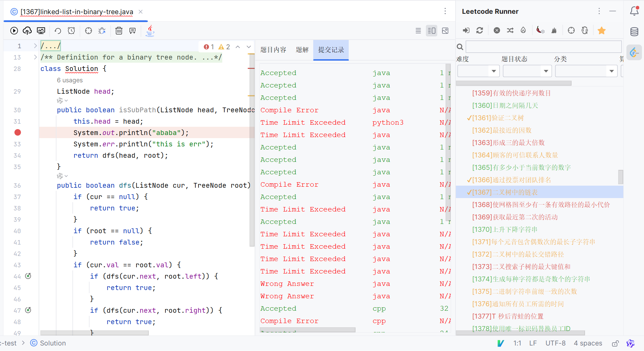Click the UTF-8 encoding status widget

point(555,343)
